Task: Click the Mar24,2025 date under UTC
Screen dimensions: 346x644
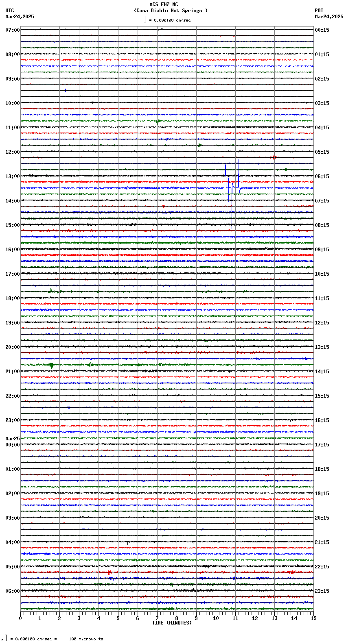Action: tap(20, 17)
